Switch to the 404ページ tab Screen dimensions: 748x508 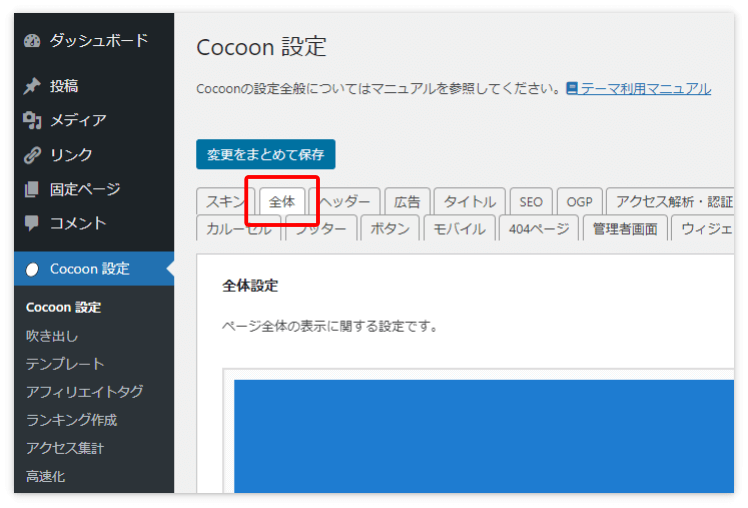coord(539,229)
